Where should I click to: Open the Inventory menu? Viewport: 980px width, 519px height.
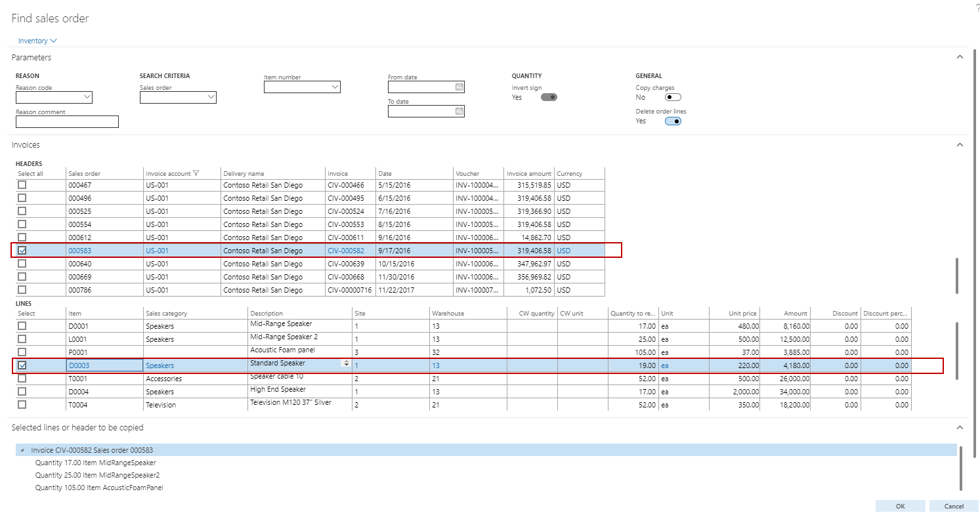pyautogui.click(x=37, y=41)
